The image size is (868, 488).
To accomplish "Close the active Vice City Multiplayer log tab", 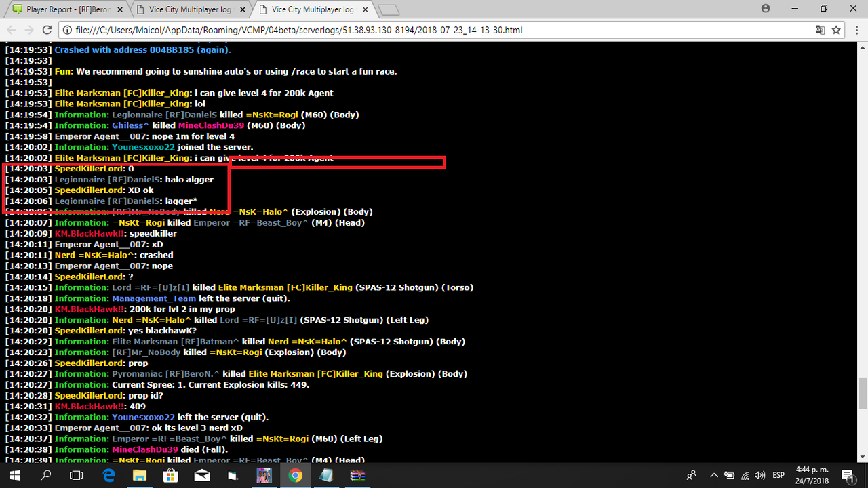I will tap(366, 9).
